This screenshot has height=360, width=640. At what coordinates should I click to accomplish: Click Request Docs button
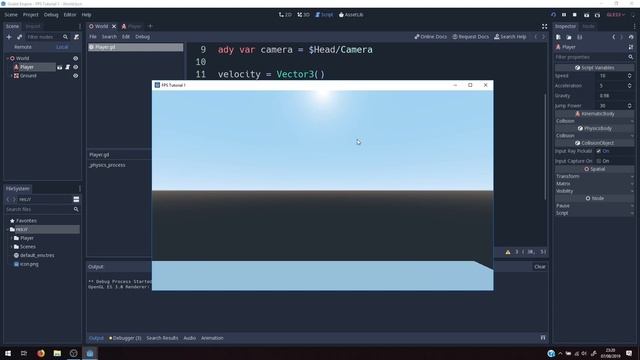pos(471,37)
